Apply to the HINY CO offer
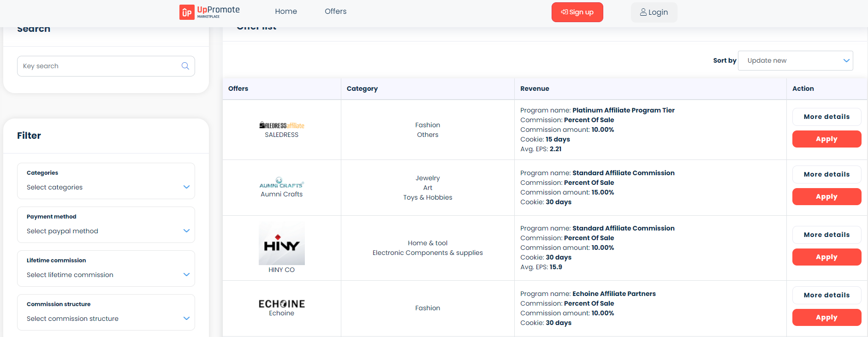This screenshot has width=868, height=337. click(x=826, y=257)
